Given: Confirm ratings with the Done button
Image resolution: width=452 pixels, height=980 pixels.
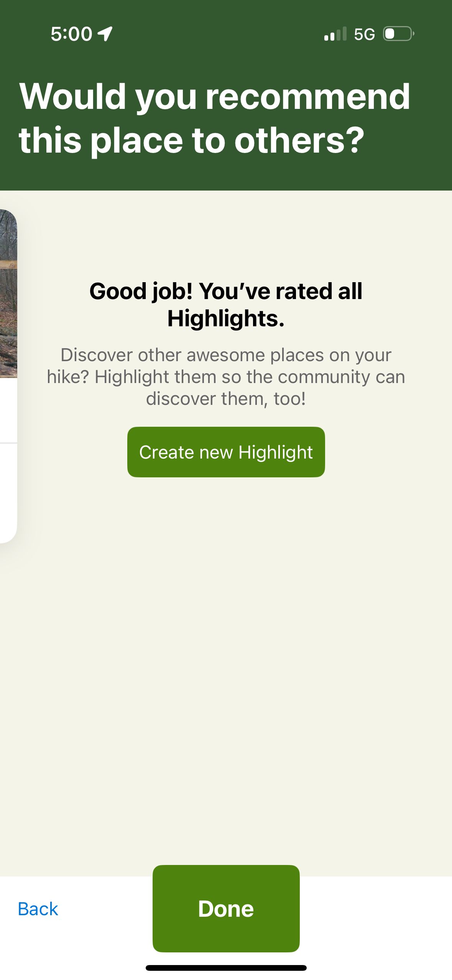Looking at the screenshot, I should [x=226, y=909].
